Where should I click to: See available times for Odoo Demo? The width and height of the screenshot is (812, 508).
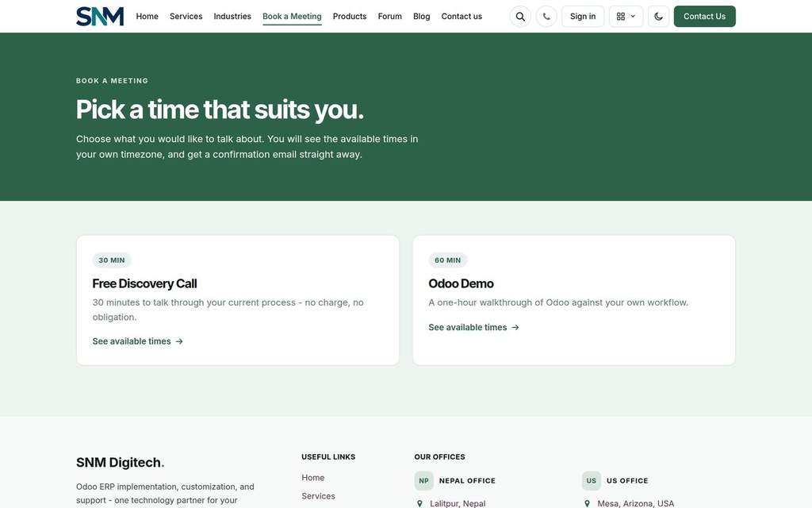(474, 327)
